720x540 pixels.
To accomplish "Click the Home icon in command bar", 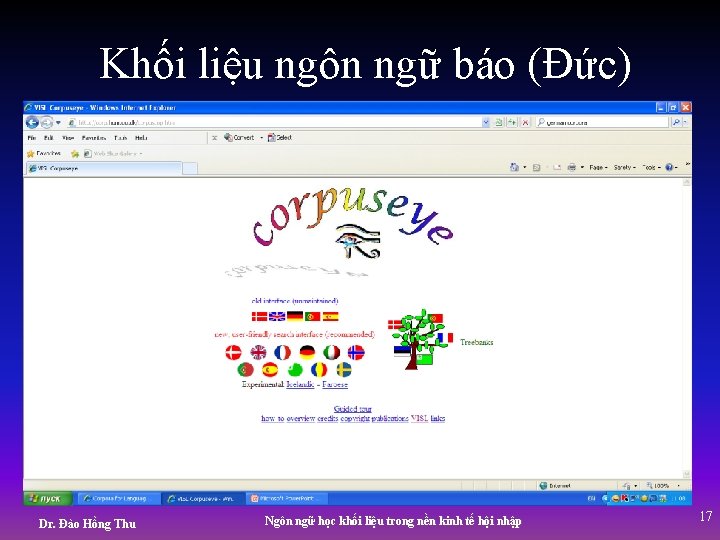I will [x=514, y=168].
